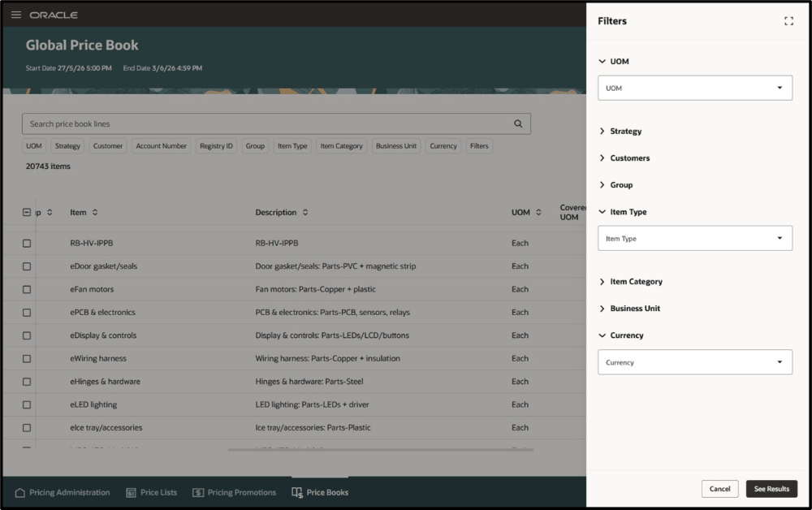Select the eWiring harness row checkbox
The width and height of the screenshot is (812, 510).
(x=27, y=359)
